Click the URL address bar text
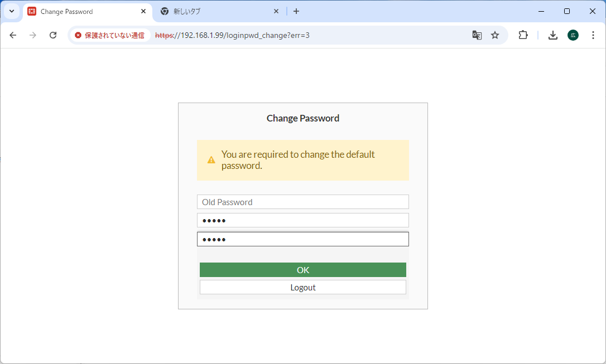Viewport: 606px width, 364px height. coord(232,36)
